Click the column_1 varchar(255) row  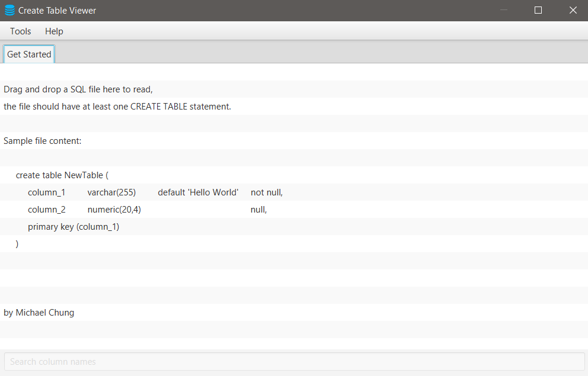[294, 192]
